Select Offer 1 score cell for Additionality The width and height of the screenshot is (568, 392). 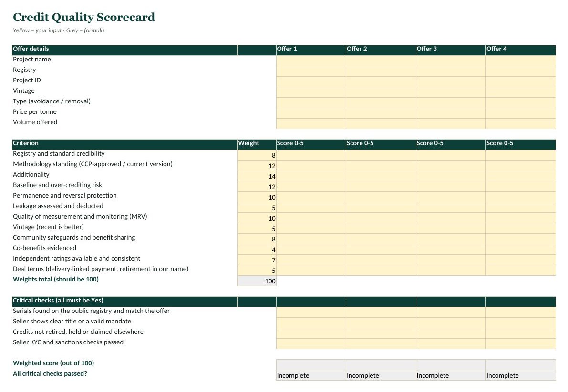(x=311, y=176)
